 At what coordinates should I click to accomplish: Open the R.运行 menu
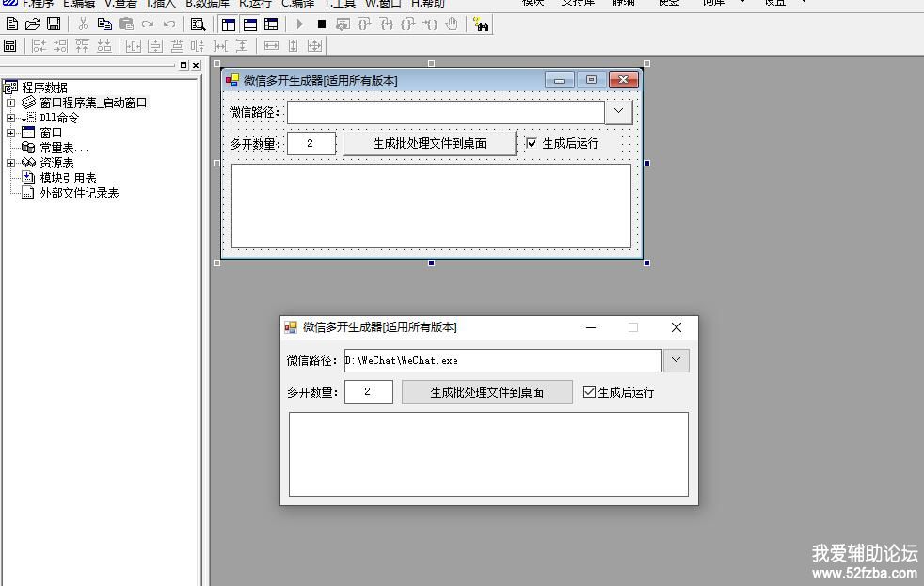(x=255, y=4)
